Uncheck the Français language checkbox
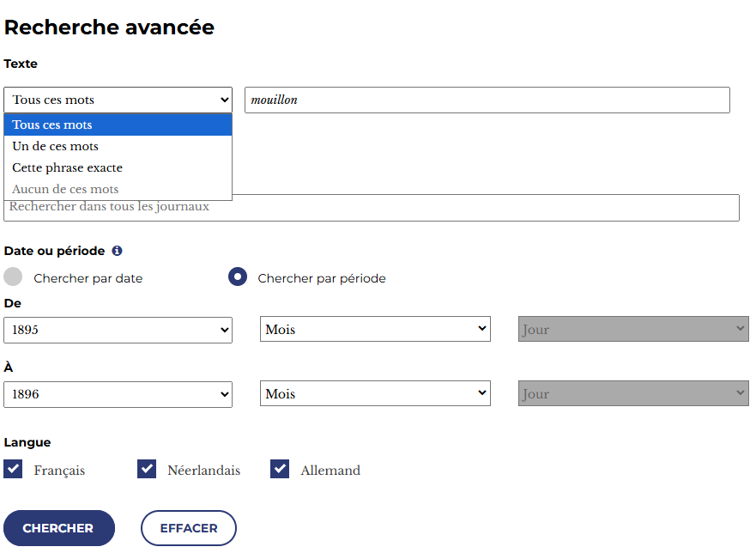756x553 pixels. 13,469
